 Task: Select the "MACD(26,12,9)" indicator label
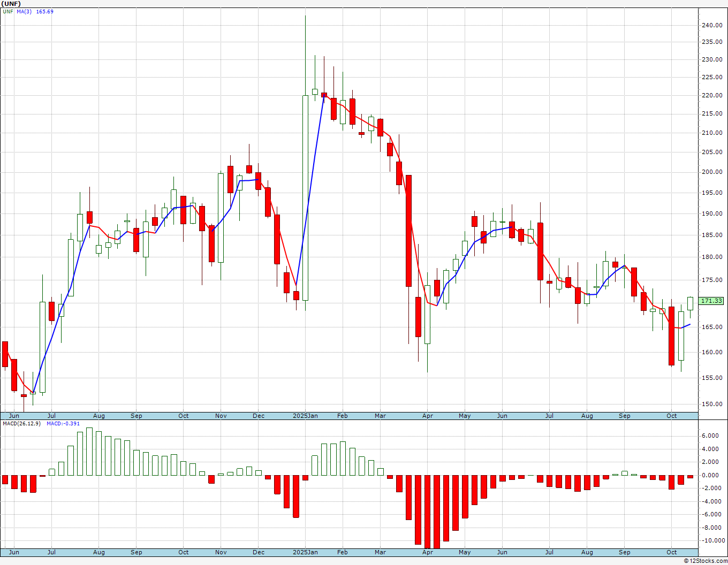[22, 424]
